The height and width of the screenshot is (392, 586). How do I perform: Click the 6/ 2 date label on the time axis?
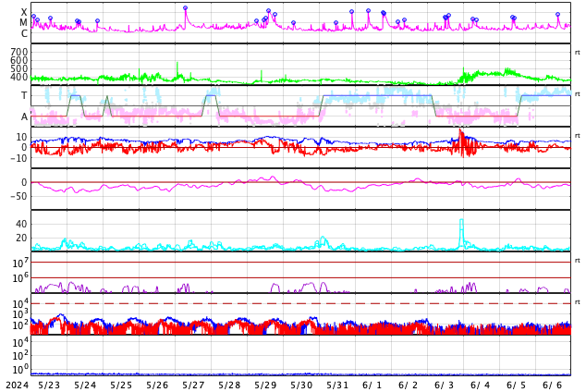[408, 385]
